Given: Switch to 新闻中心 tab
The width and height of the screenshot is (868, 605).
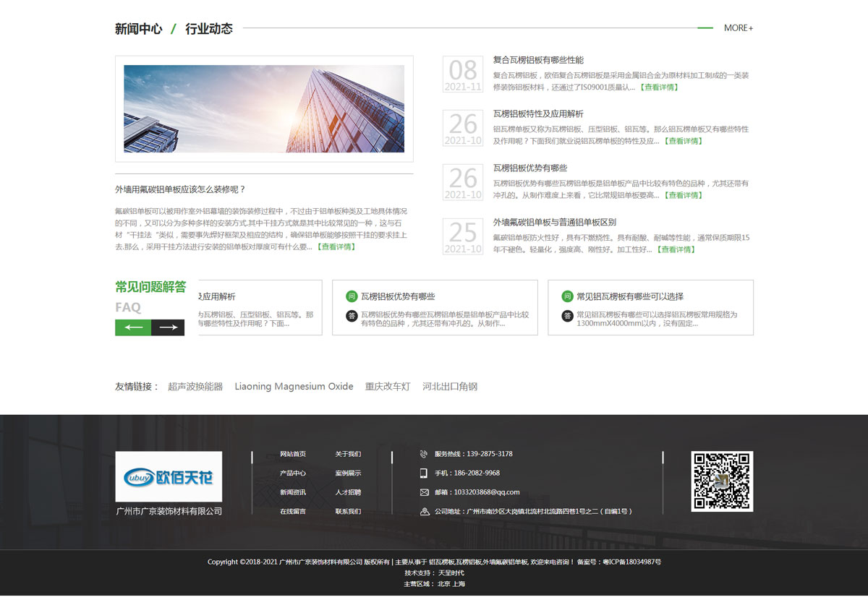Looking at the screenshot, I should 138,29.
